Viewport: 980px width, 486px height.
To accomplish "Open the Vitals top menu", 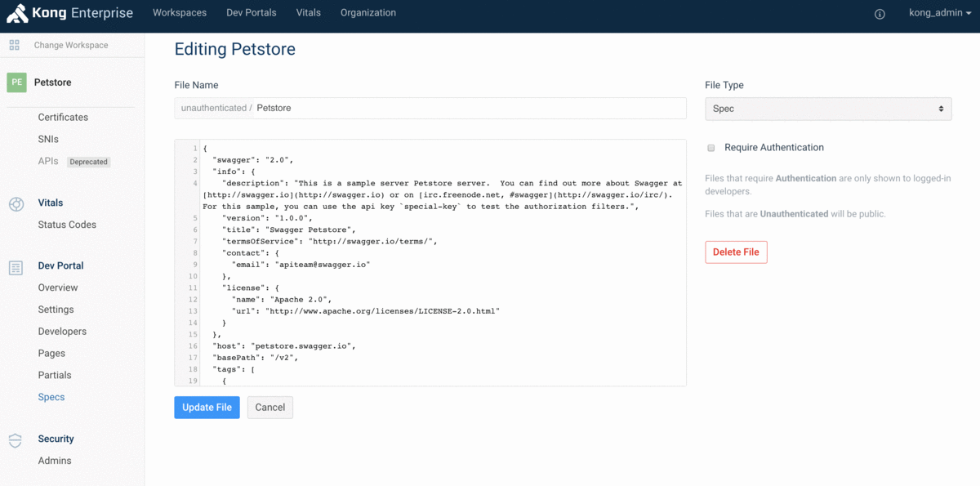I will click(x=309, y=13).
